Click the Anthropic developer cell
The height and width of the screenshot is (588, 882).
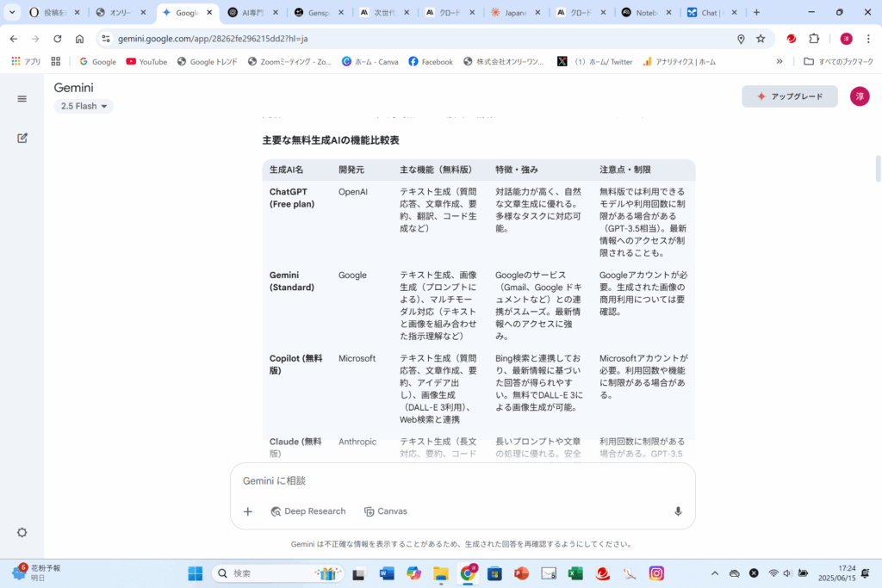pos(357,442)
